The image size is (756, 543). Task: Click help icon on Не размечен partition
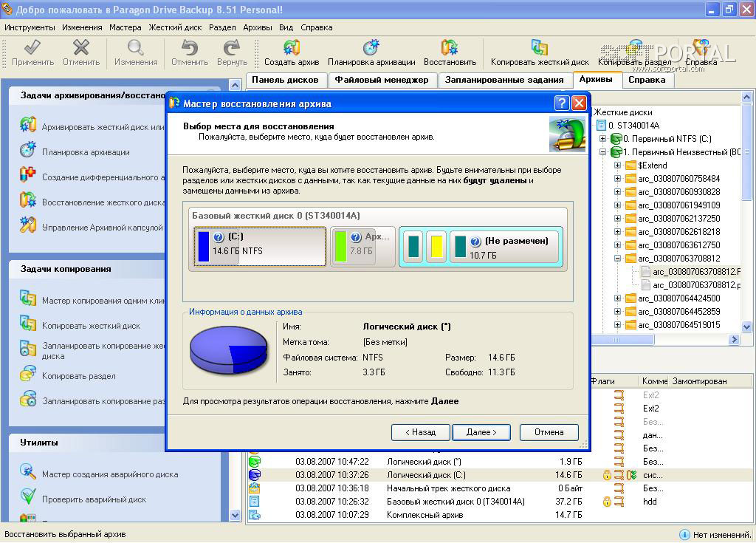coord(475,242)
